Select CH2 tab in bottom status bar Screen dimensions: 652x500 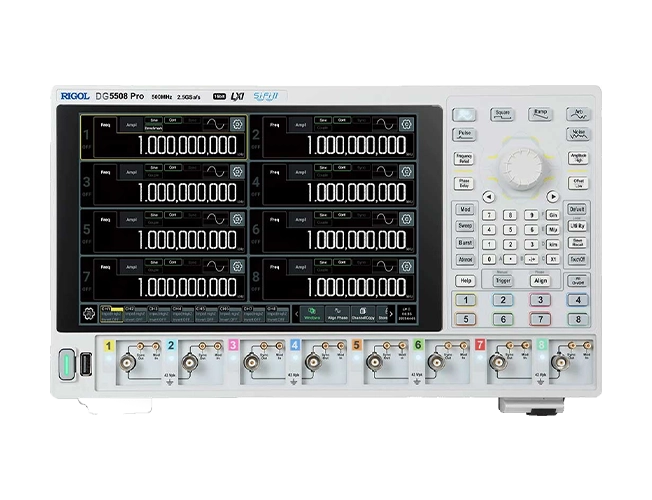135,314
